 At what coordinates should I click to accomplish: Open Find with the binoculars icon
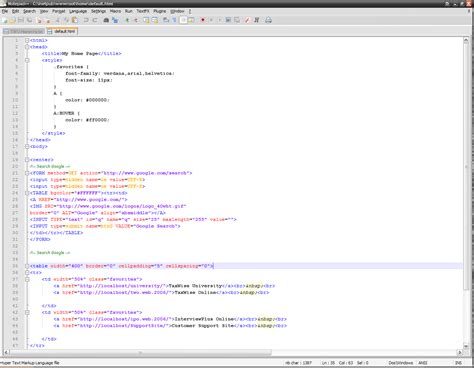point(106,20)
